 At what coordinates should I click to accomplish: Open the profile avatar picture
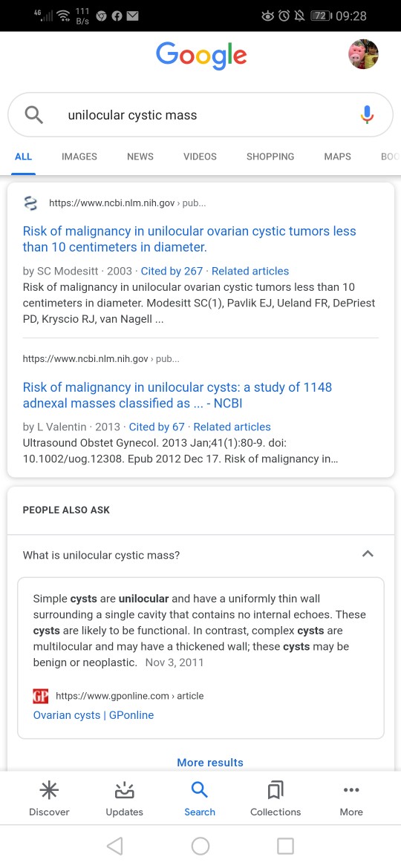point(363,54)
